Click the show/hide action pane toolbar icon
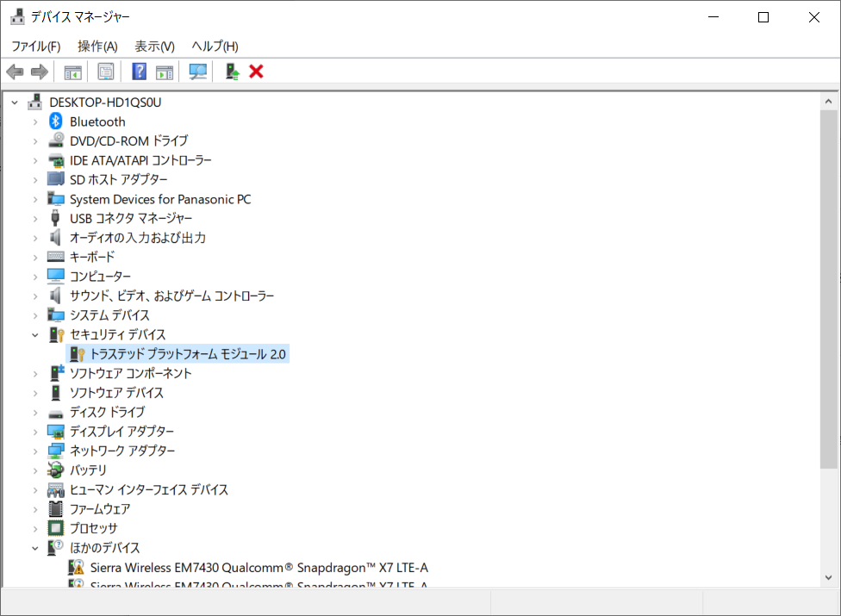This screenshot has height=616, width=841. pyautogui.click(x=165, y=72)
